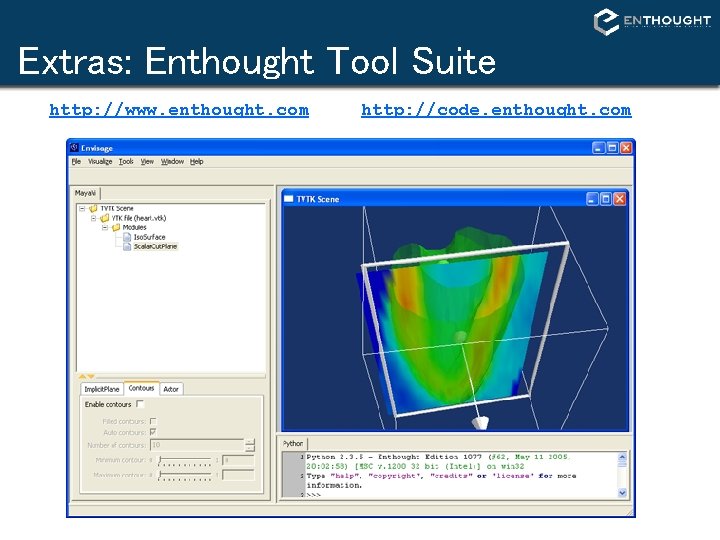Select the Python console tab

293,443
